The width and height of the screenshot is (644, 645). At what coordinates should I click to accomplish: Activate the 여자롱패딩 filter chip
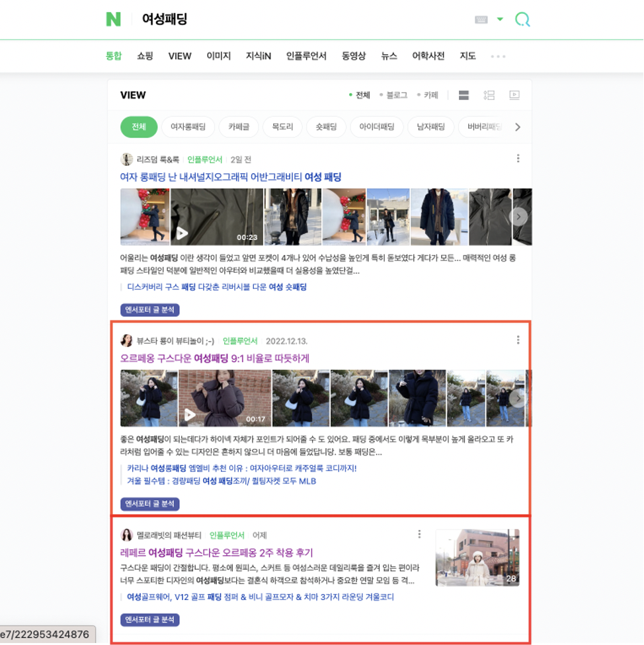pyautogui.click(x=188, y=127)
